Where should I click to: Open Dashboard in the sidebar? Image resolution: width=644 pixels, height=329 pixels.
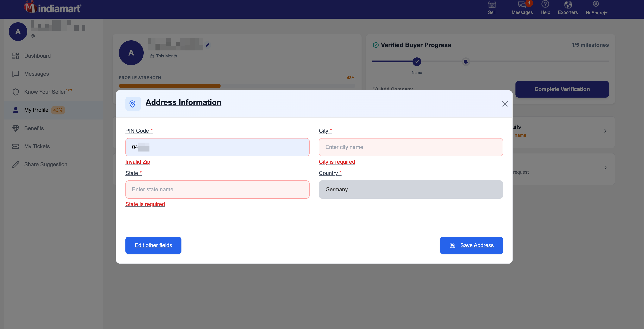pyautogui.click(x=37, y=56)
